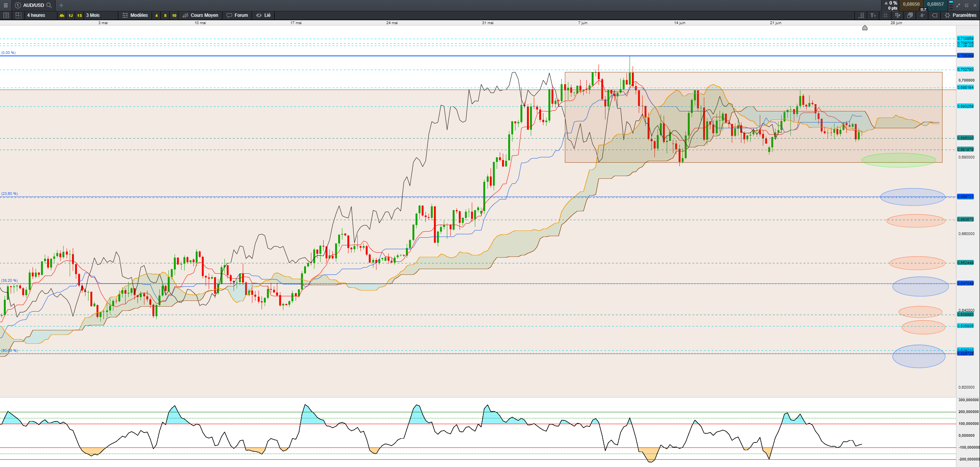Load model preset 10
The width and height of the screenshot is (980, 467).
tap(174, 15)
